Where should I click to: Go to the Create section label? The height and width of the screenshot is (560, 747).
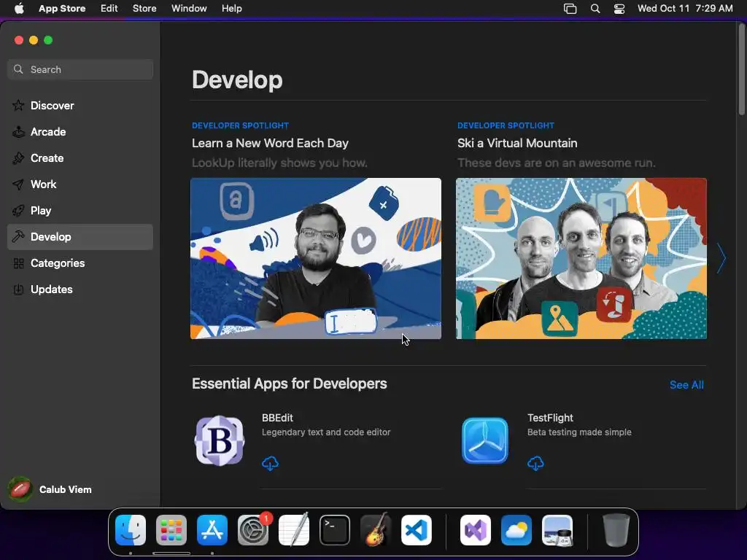coord(47,158)
